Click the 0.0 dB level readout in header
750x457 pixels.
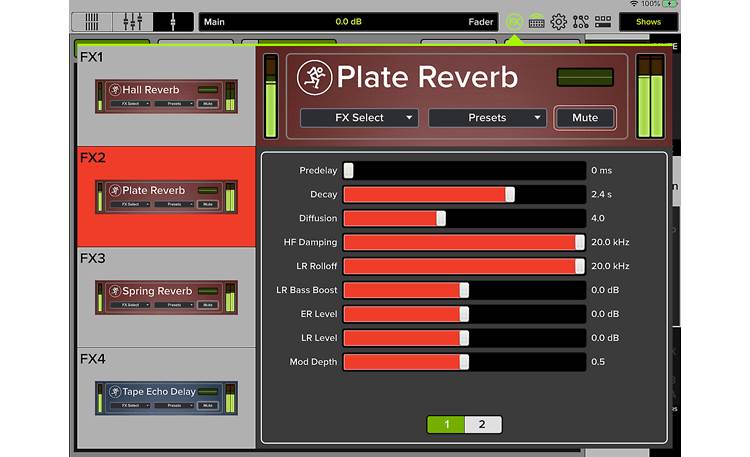click(x=348, y=22)
